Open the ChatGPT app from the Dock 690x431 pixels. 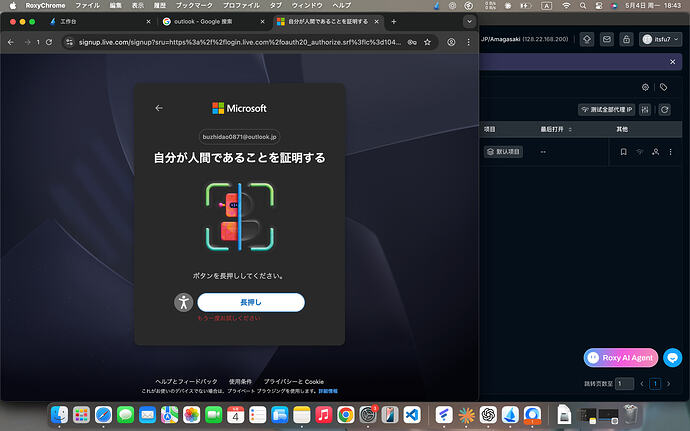tap(488, 414)
